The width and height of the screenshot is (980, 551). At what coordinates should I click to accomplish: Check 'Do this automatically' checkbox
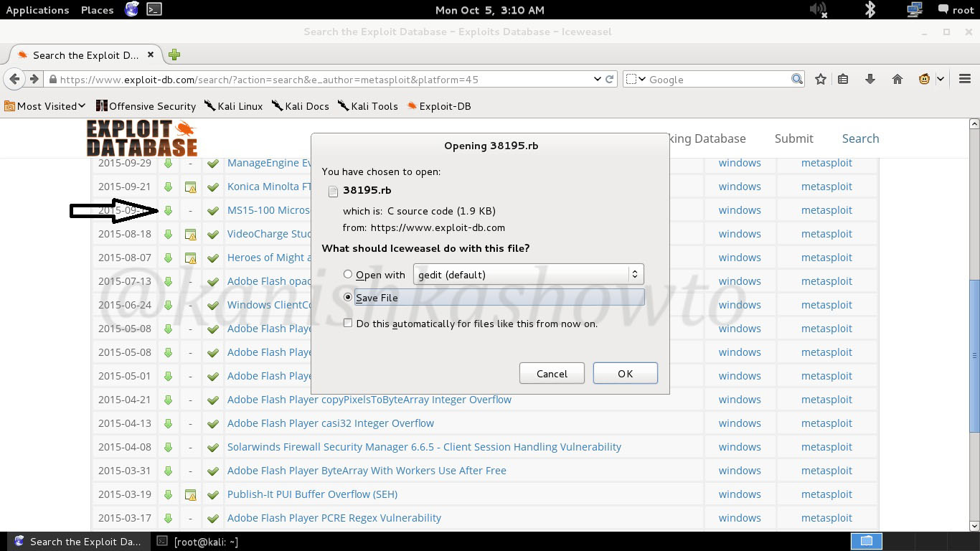(348, 323)
